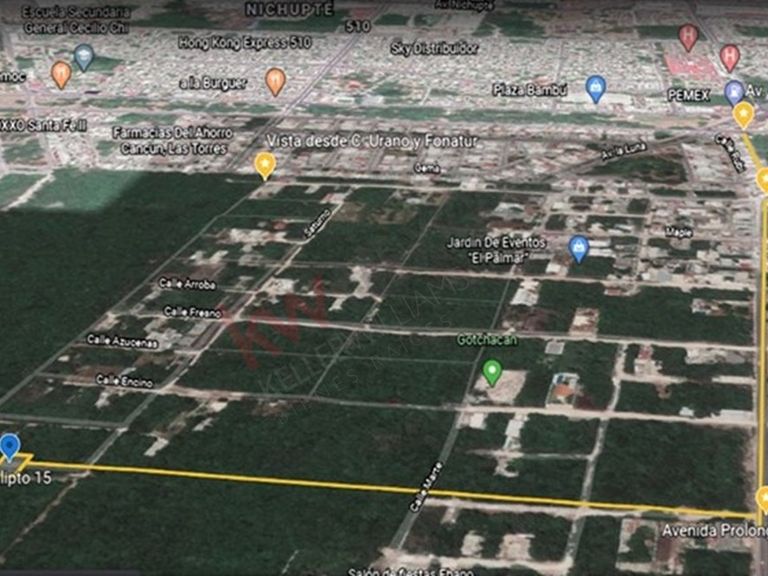Click the Gema label

tap(427, 168)
